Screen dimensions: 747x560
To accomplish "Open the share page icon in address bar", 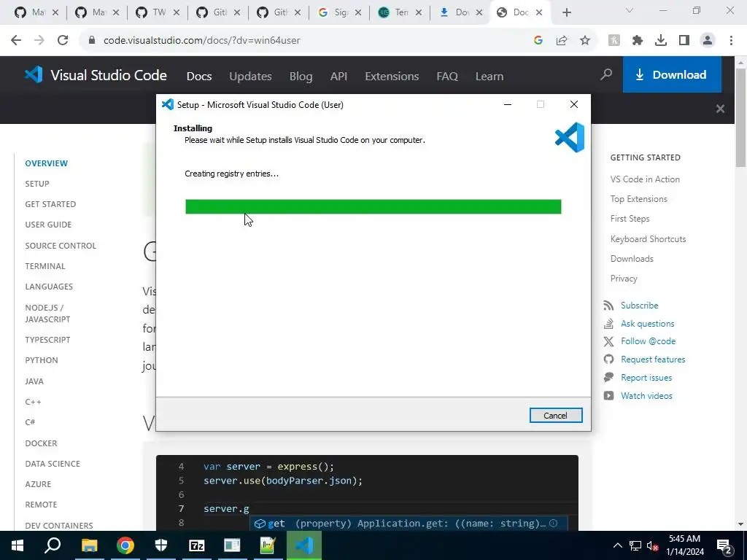I will (x=562, y=41).
